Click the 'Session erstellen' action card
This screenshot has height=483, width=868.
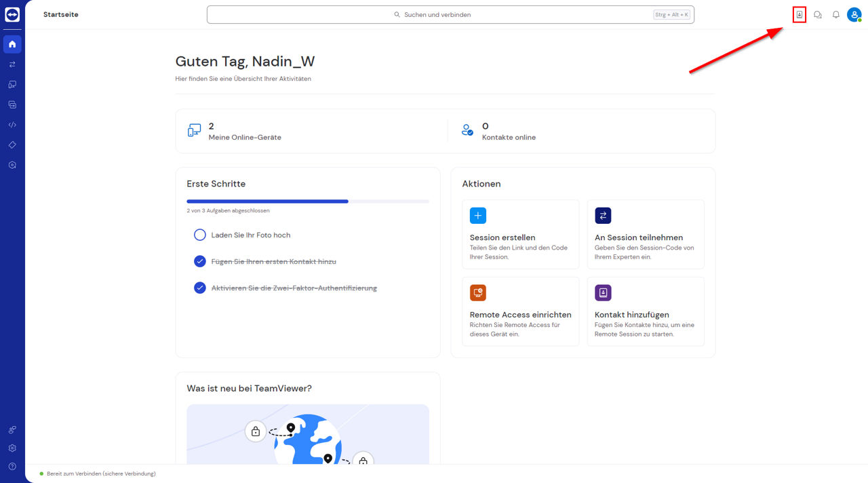[521, 234]
